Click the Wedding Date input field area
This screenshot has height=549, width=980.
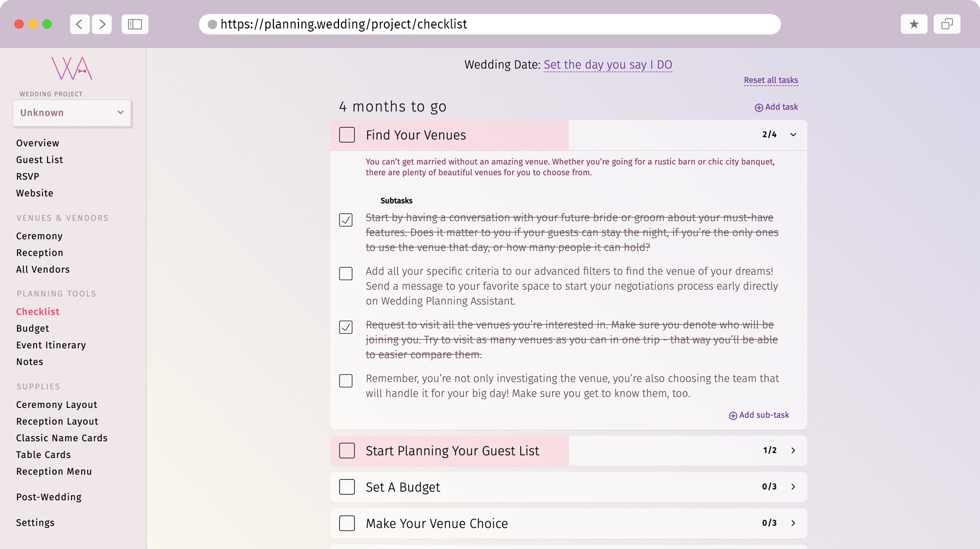tap(608, 65)
